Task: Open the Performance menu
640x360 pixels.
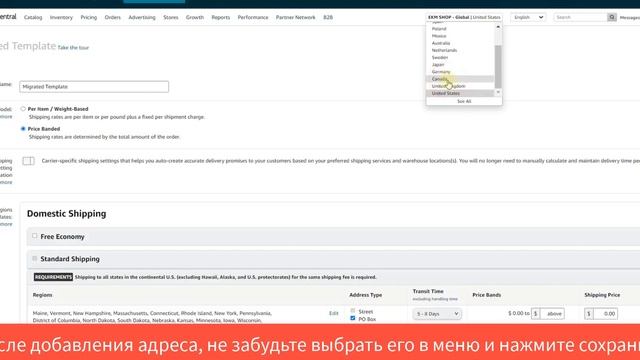Action: pyautogui.click(x=253, y=17)
